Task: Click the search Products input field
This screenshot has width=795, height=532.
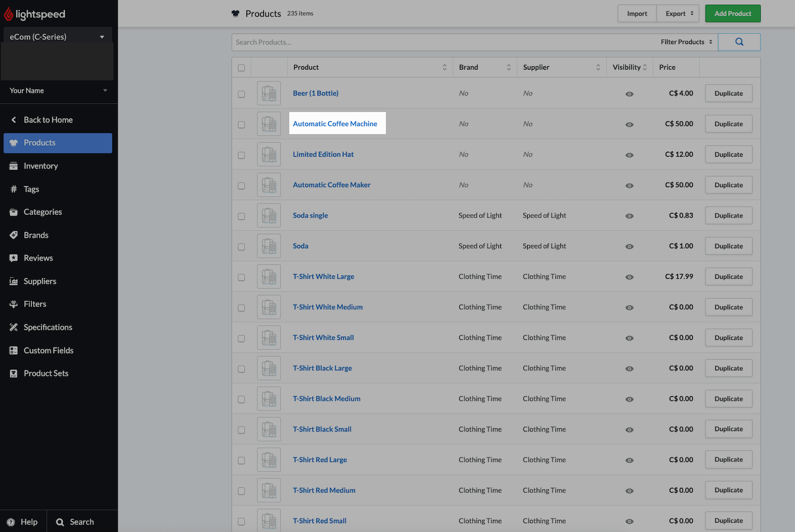Action: point(386,42)
